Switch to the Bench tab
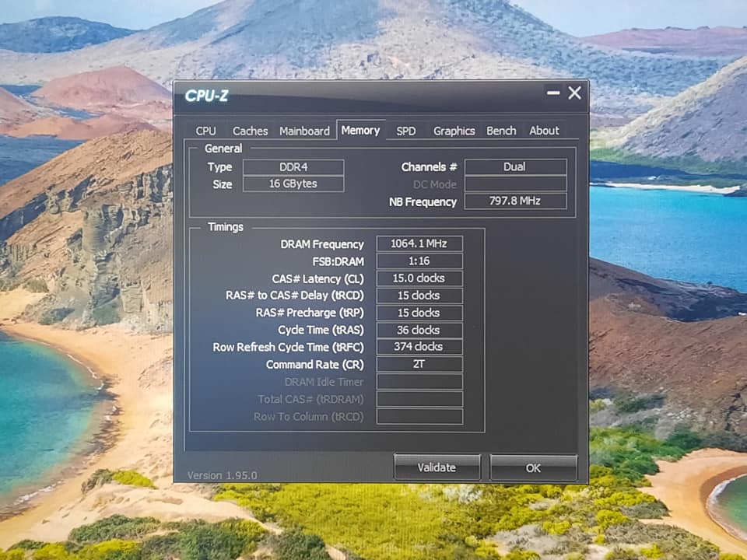 (501, 131)
